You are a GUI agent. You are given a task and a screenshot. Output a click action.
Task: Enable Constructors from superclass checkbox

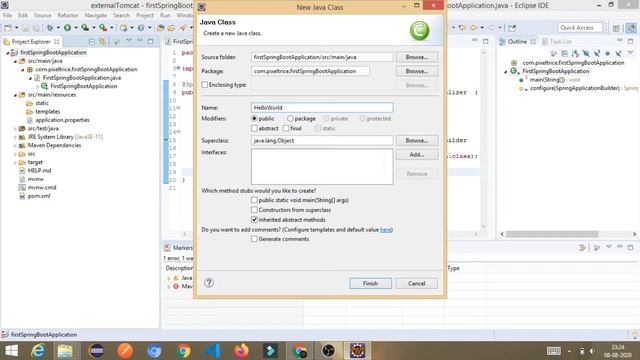click(254, 210)
